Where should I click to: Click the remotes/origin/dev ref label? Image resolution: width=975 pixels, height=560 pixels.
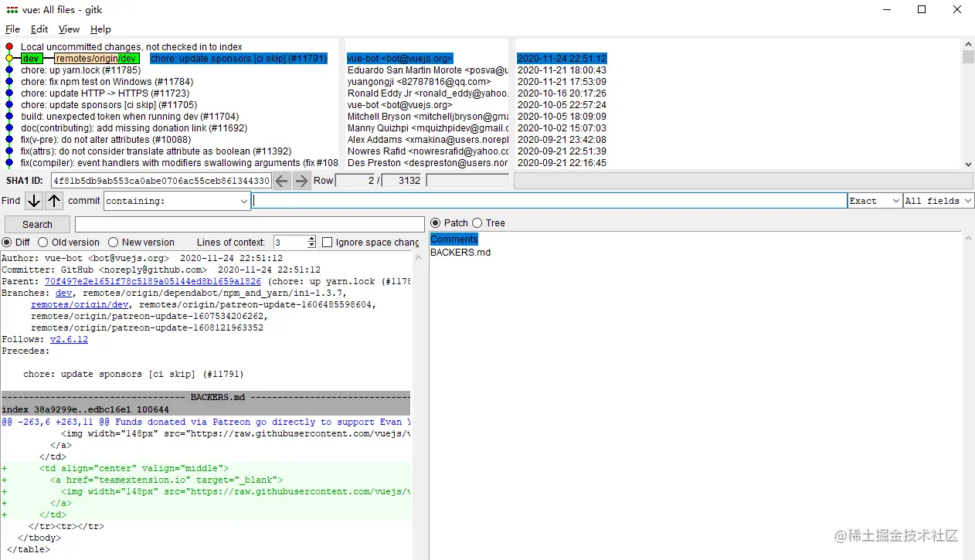[97, 59]
